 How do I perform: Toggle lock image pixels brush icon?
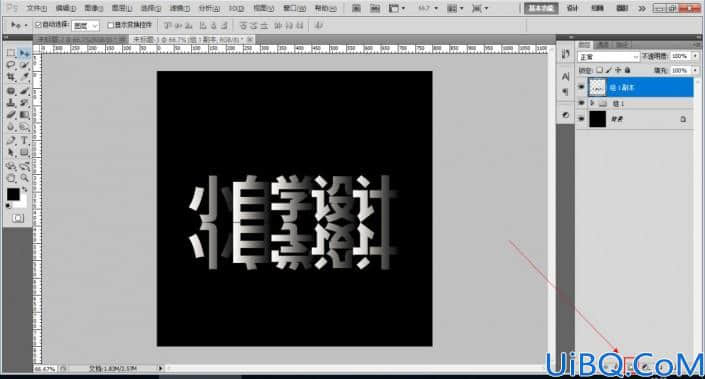pyautogui.click(x=609, y=70)
